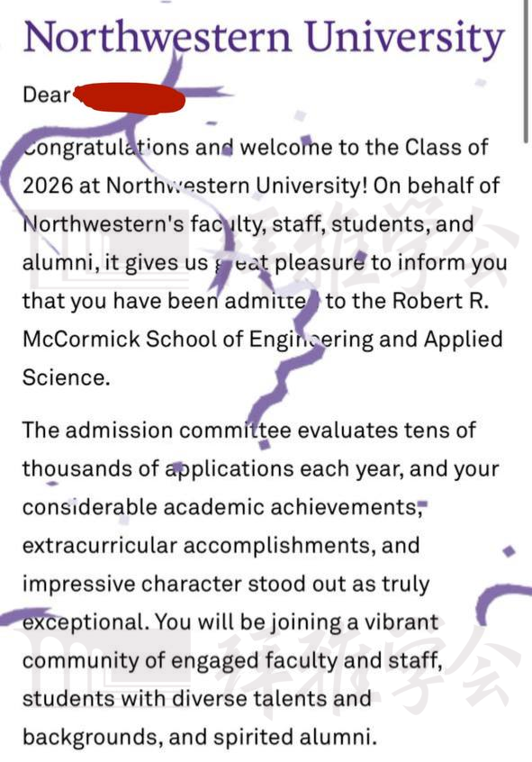Click the McCormick School text
This screenshot has height=762, width=532.
pos(120,340)
